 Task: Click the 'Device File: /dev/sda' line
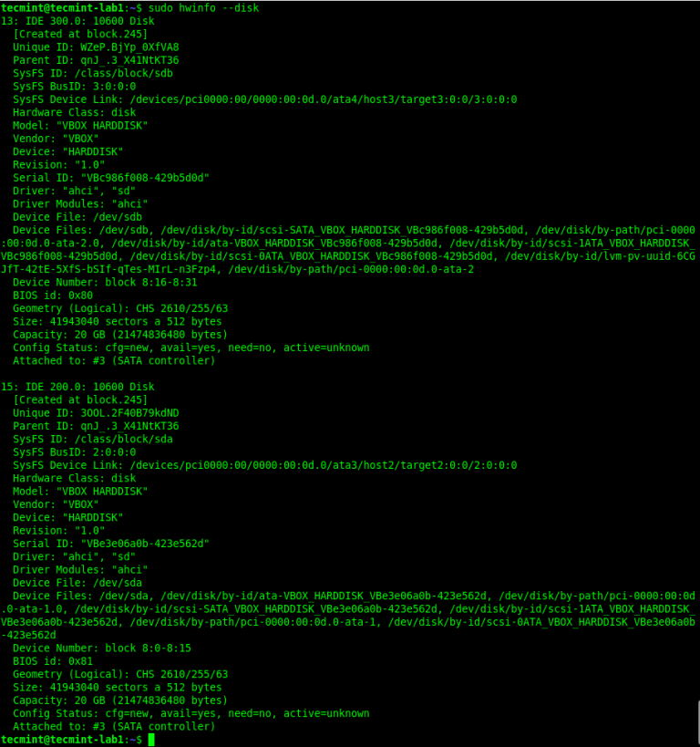pyautogui.click(x=77, y=583)
